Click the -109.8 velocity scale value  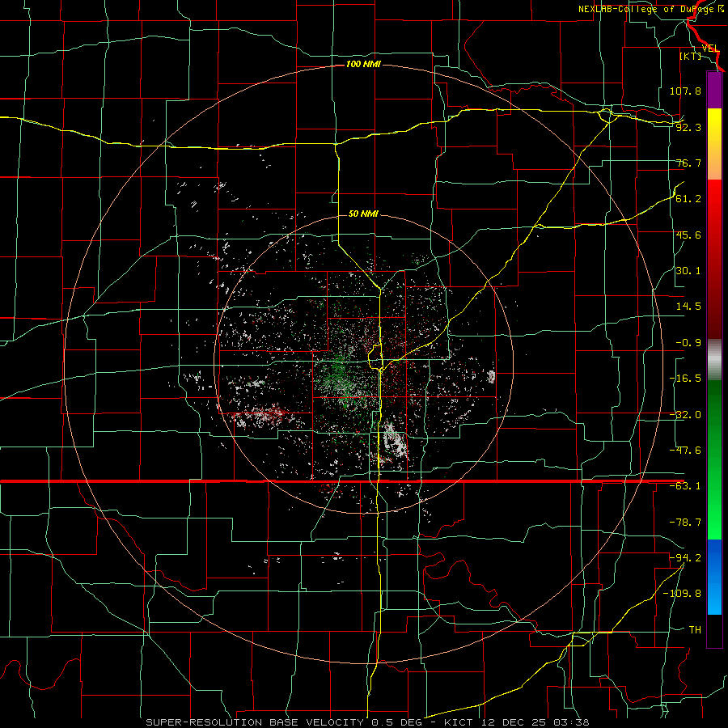tap(682, 594)
